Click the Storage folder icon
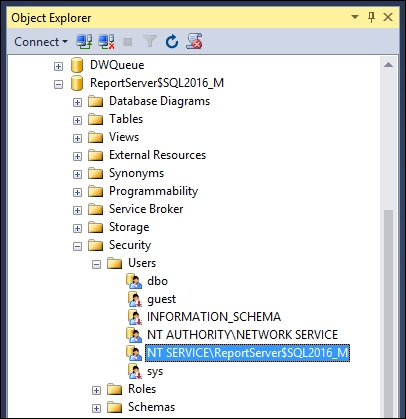Viewport: 406px width, 419px height. [96, 227]
